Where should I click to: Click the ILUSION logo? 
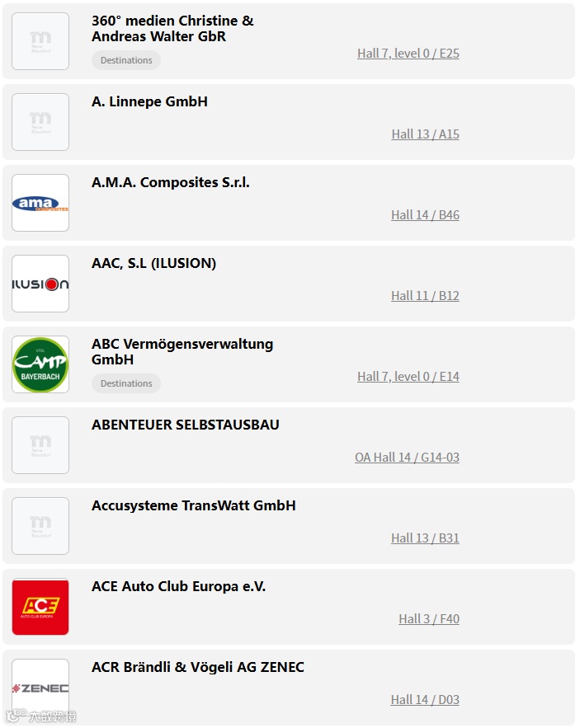pos(40,284)
